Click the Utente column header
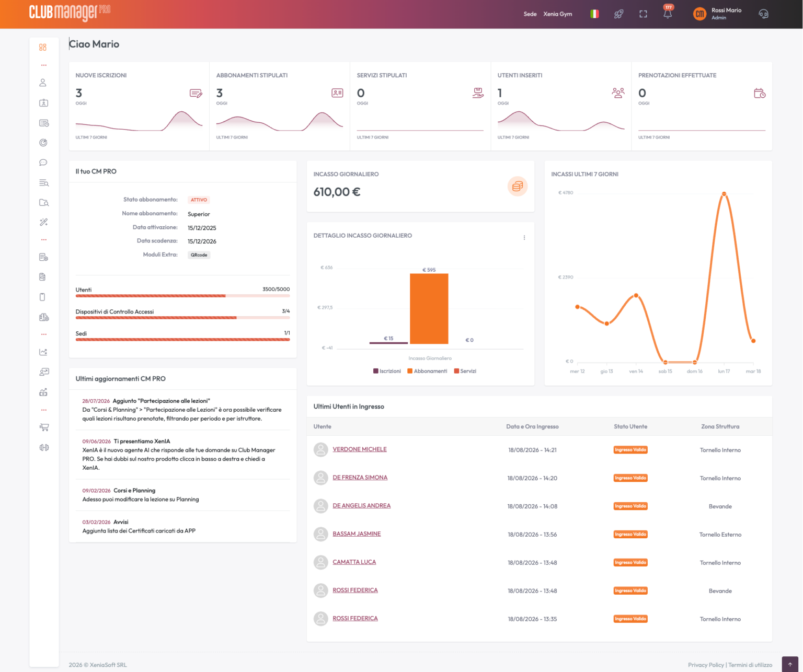The height and width of the screenshot is (672, 803). pos(323,427)
